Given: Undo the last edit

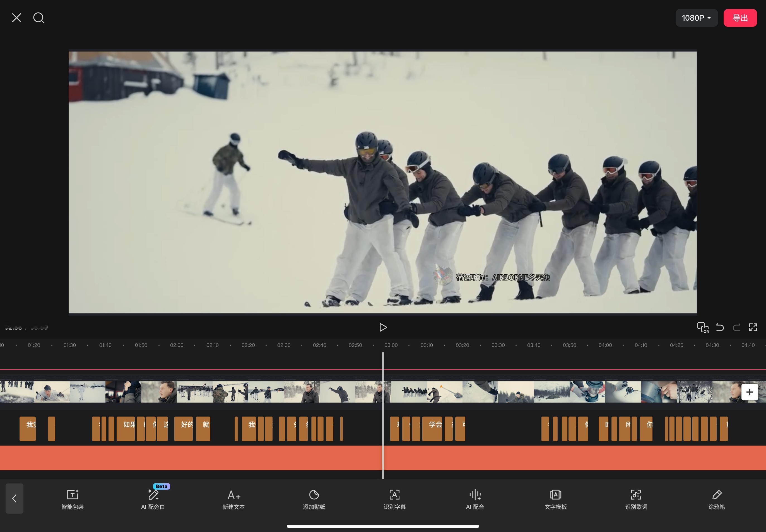Looking at the screenshot, I should [x=720, y=327].
